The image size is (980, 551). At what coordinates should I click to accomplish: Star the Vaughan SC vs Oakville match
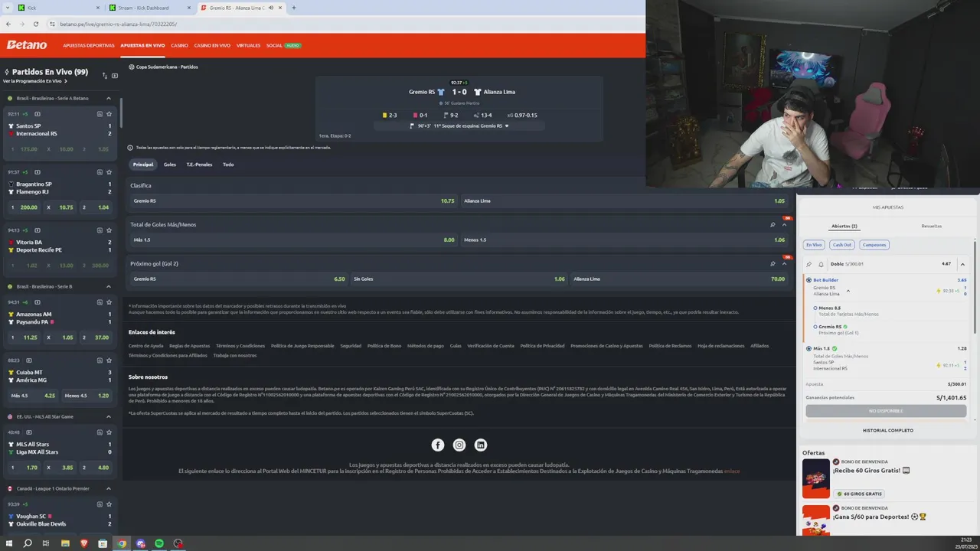(x=109, y=504)
